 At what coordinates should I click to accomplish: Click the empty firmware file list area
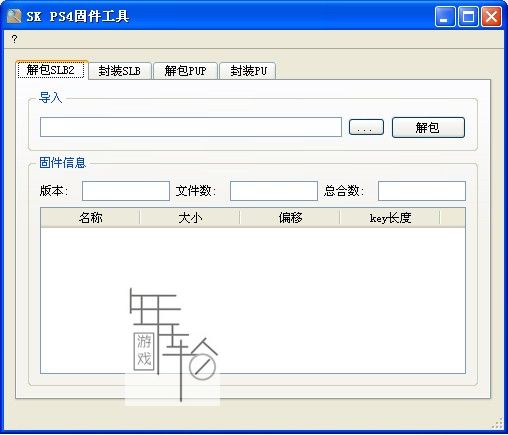(253, 300)
